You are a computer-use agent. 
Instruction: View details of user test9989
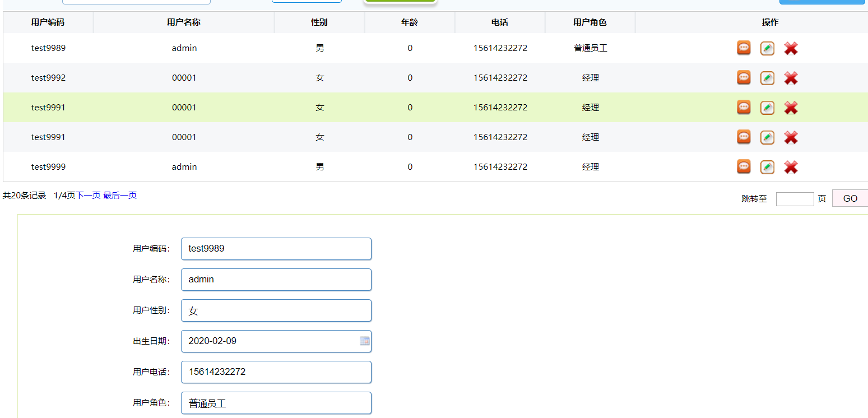pyautogui.click(x=744, y=48)
